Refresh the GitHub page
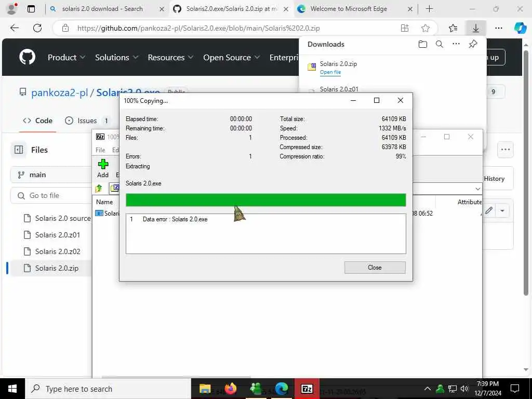 pos(37,28)
